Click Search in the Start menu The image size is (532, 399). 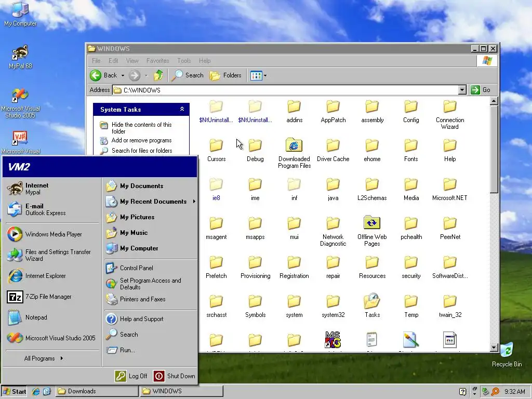pos(150,335)
